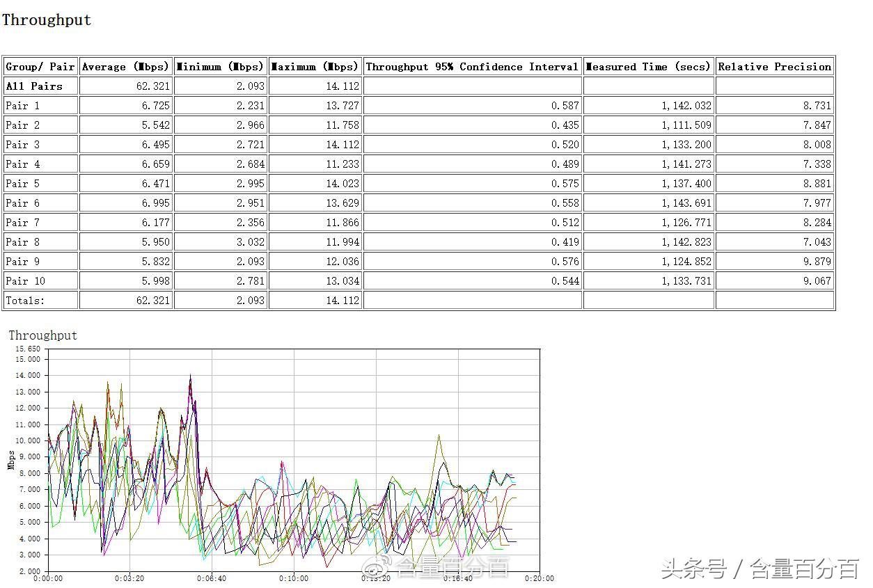This screenshot has width=873, height=588.
Task: Click Pair 3 relative precision 8.008
Action: point(817,145)
